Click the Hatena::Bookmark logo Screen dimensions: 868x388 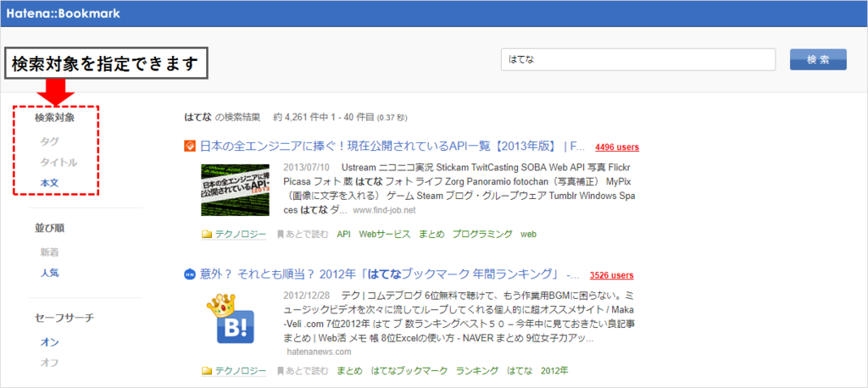pyautogui.click(x=63, y=14)
